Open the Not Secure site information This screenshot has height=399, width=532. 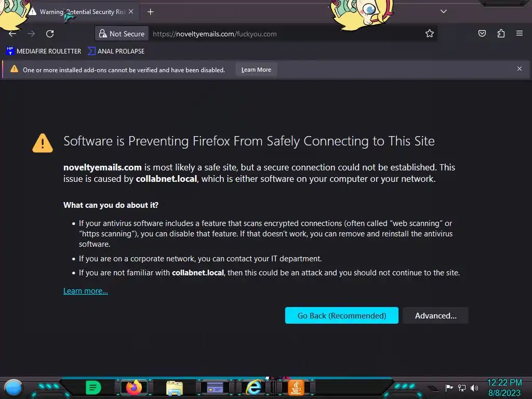(x=122, y=34)
